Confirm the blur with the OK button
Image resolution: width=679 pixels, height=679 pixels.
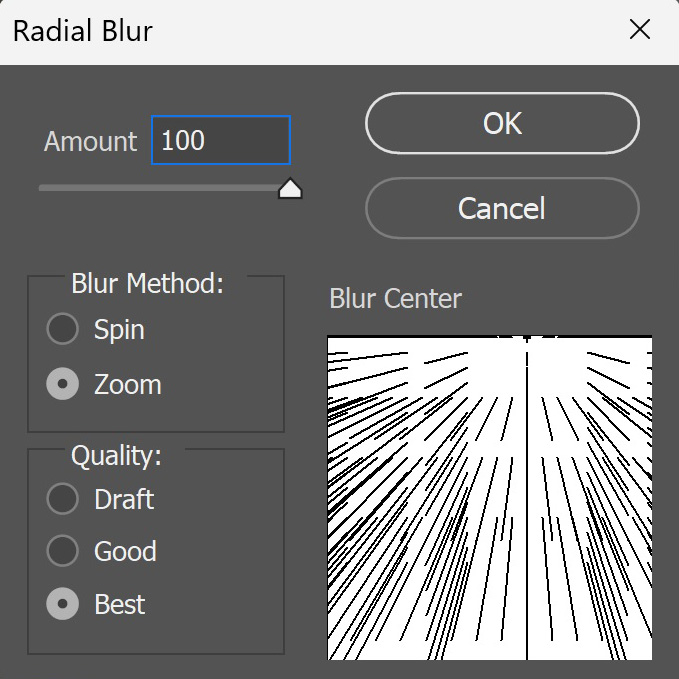(502, 123)
